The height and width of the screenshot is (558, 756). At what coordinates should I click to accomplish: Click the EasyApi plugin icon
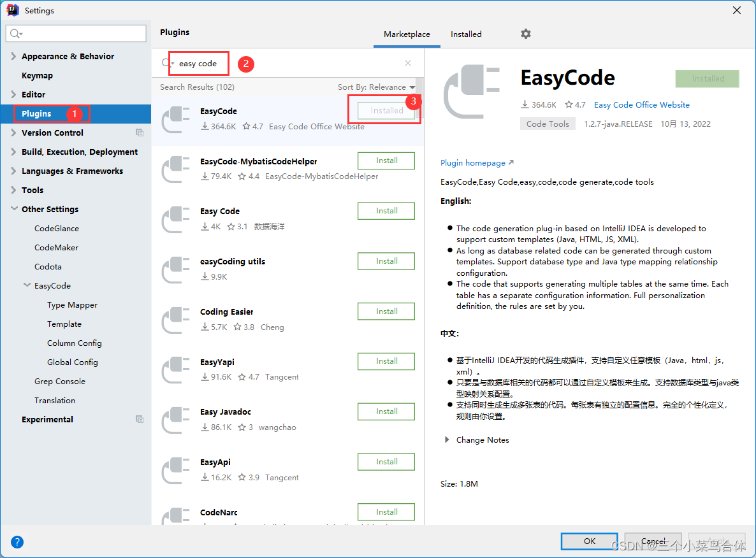pyautogui.click(x=175, y=470)
